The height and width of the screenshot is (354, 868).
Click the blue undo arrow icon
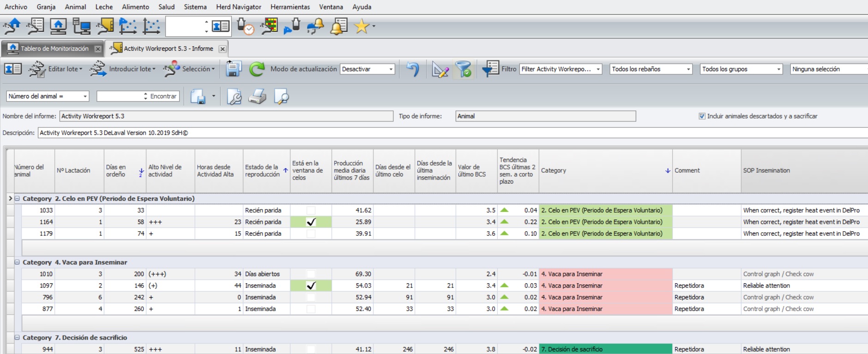[x=412, y=69]
